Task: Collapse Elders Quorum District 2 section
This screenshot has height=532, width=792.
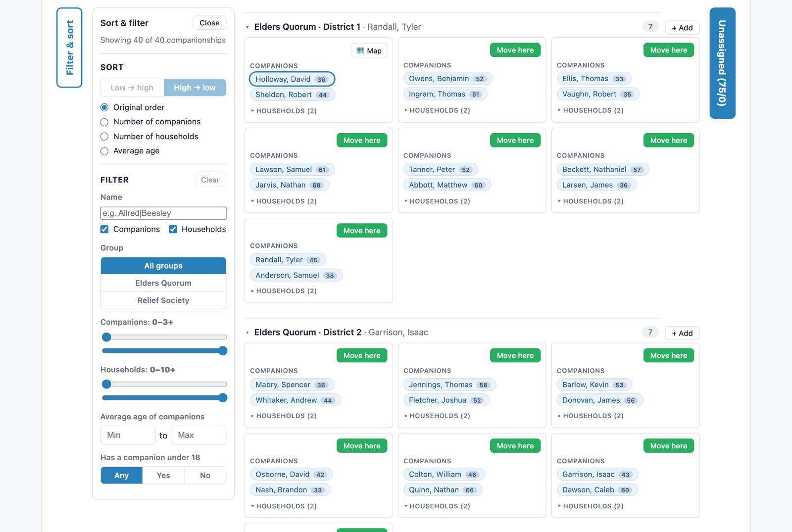Action: (247, 333)
